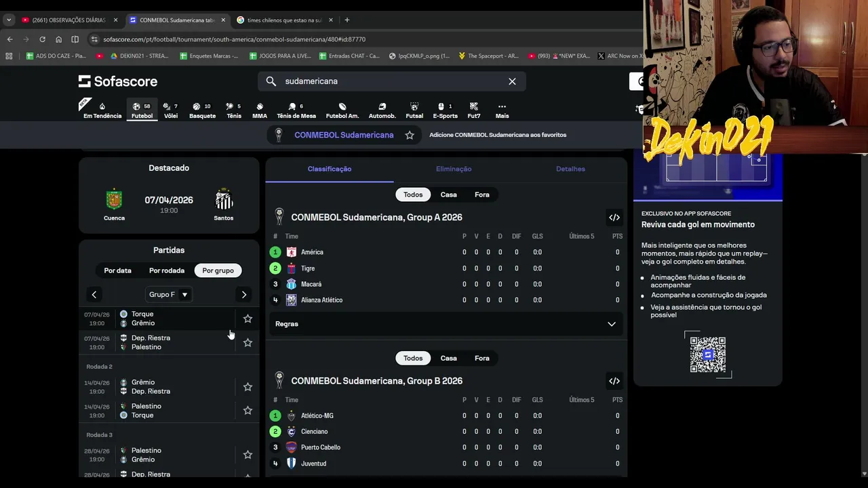Select Fora filter for Group B
This screenshot has height=488, width=868.
click(482, 358)
